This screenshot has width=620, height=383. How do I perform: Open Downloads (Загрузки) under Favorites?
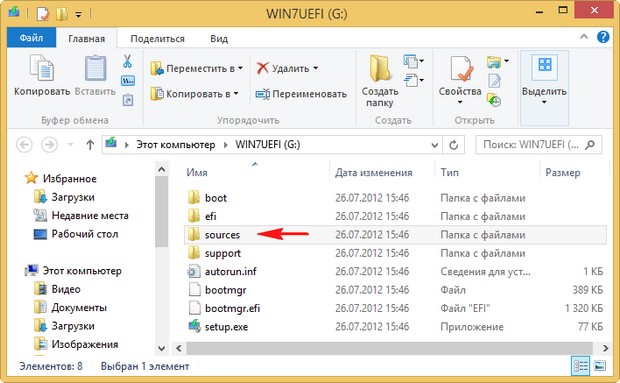[x=64, y=197]
